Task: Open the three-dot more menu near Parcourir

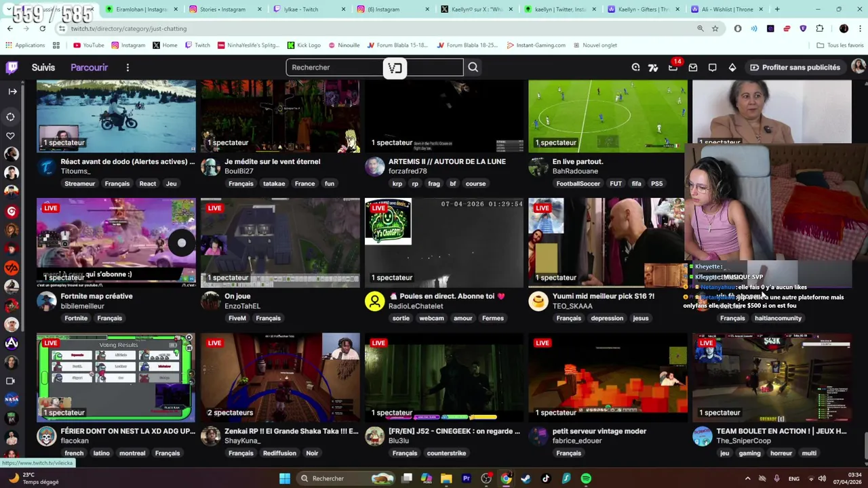Action: tap(127, 67)
